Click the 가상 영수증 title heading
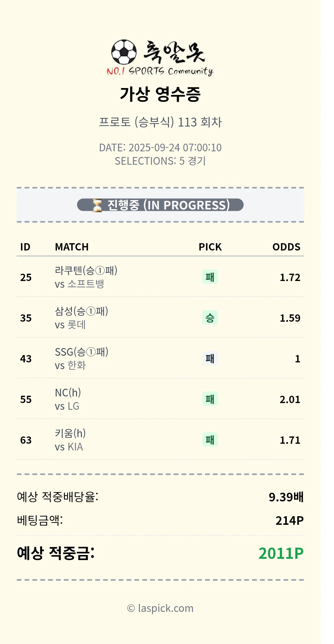 tap(160, 94)
